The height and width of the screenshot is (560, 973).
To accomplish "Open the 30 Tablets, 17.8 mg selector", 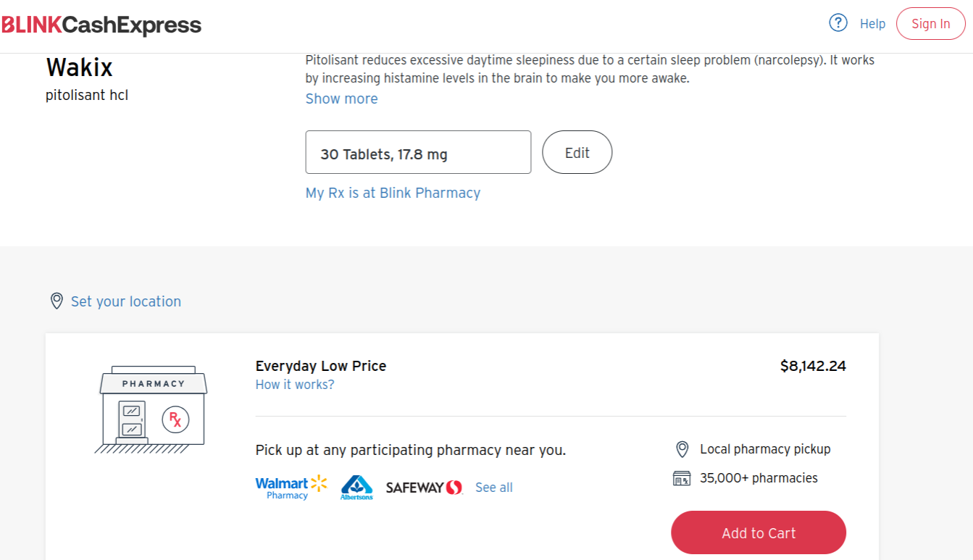I will [x=418, y=152].
